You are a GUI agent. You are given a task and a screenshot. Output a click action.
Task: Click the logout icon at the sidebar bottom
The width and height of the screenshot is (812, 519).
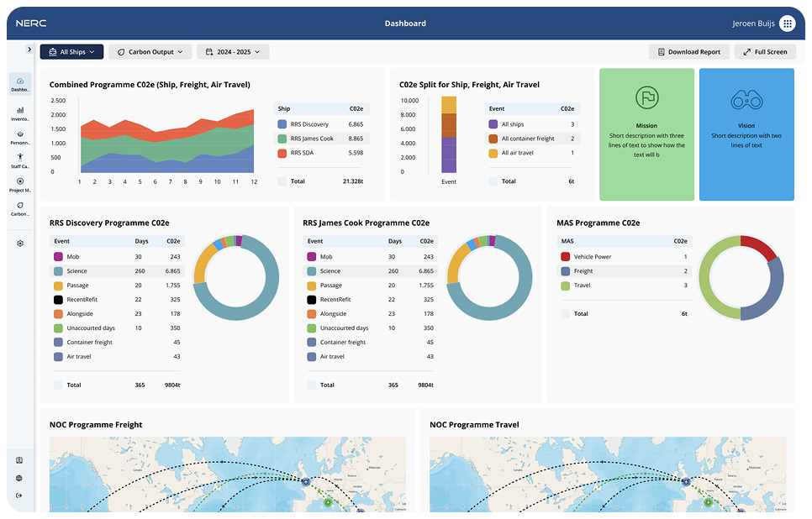pyautogui.click(x=18, y=497)
